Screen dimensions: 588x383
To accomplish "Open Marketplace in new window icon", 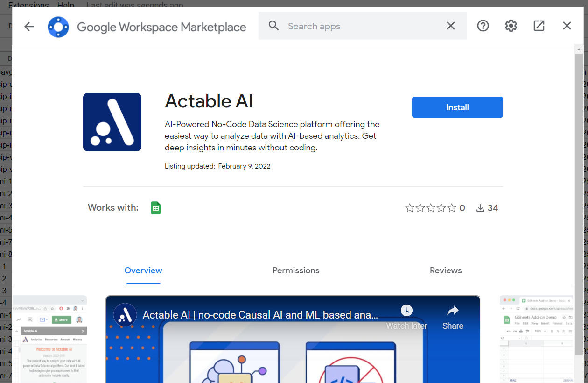I will [539, 26].
